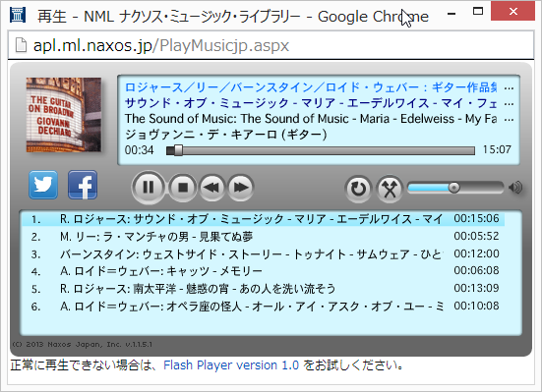This screenshot has width=542, height=392.
Task: Click the artist name ジョヴァンニ・デ・キアーロ (ギター)
Action: click(x=225, y=135)
